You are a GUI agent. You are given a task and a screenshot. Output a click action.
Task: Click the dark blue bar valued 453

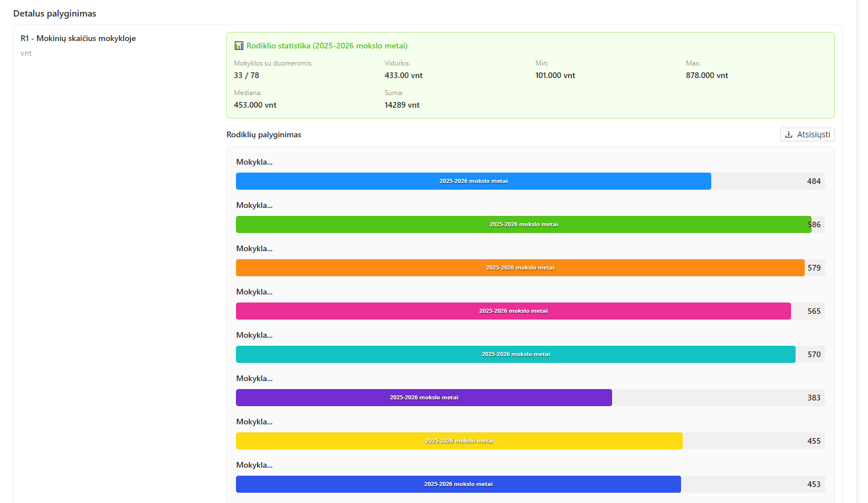pos(458,484)
